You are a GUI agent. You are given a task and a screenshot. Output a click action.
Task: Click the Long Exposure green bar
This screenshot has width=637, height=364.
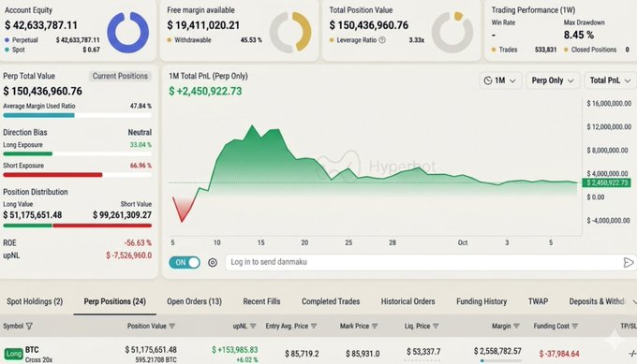[x=27, y=153]
